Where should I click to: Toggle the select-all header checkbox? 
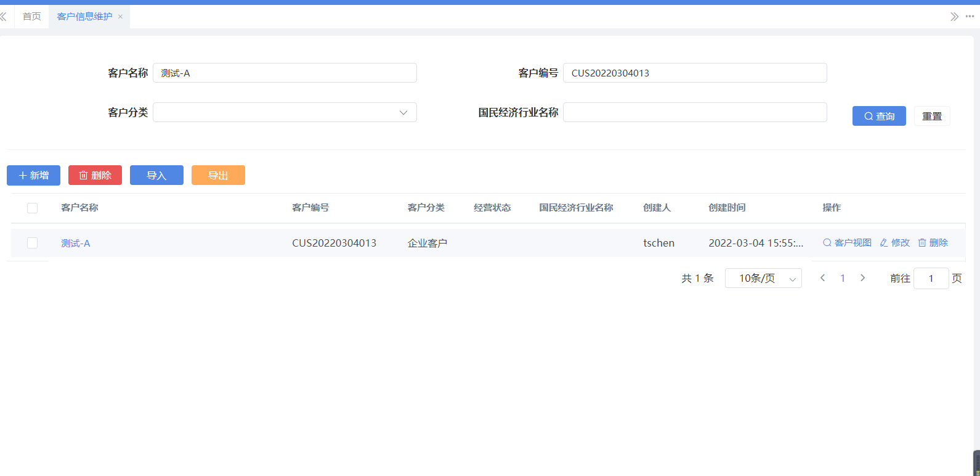point(32,208)
